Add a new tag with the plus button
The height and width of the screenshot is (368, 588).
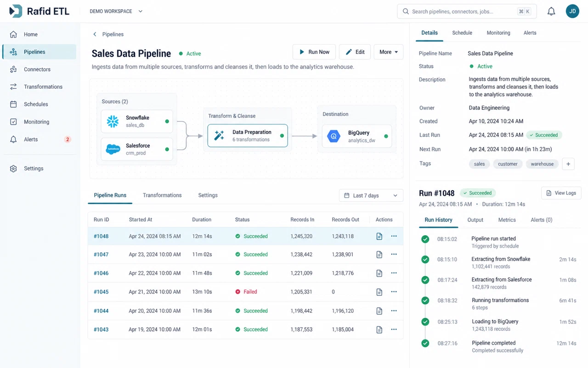click(x=568, y=164)
